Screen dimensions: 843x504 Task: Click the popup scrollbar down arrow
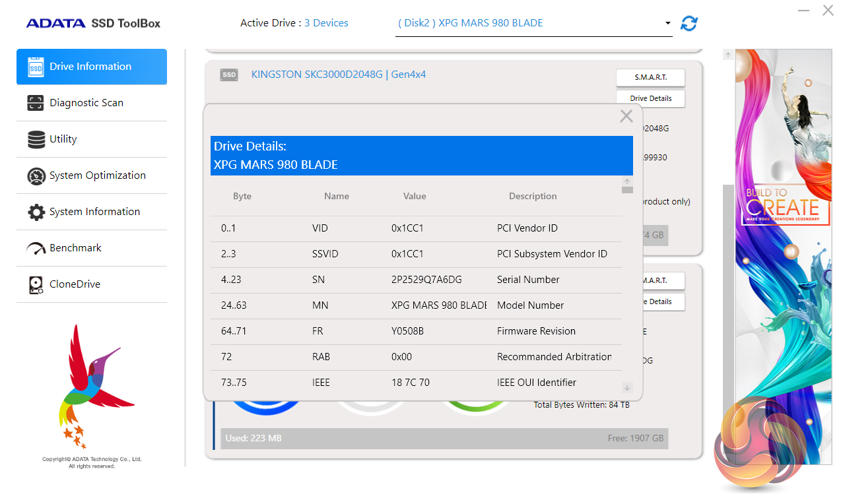pos(627,388)
